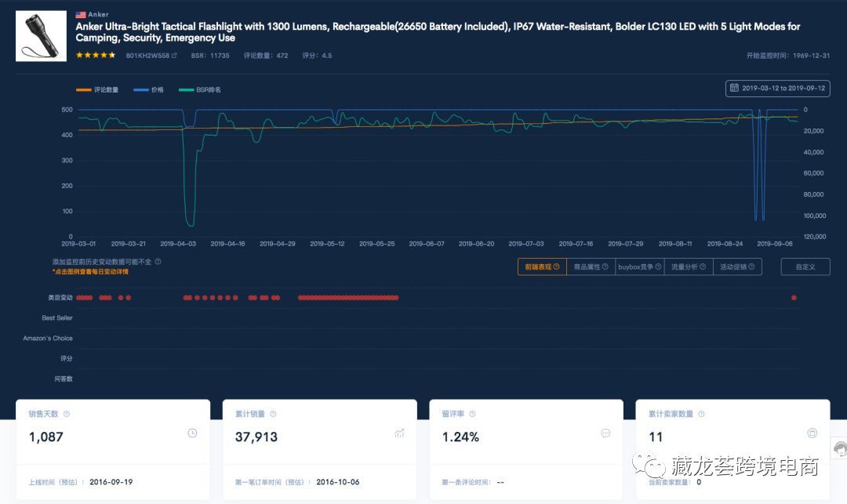Click the customer service avatar at right edge

pos(840,448)
